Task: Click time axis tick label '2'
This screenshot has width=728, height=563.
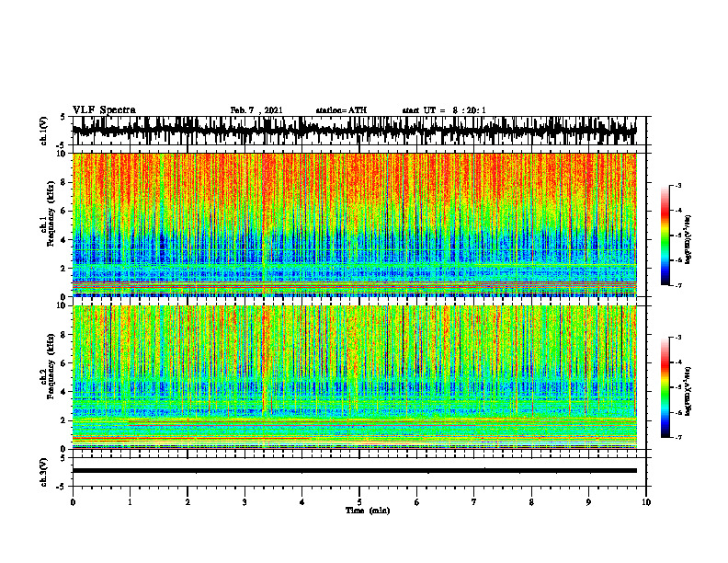Action: coord(188,502)
